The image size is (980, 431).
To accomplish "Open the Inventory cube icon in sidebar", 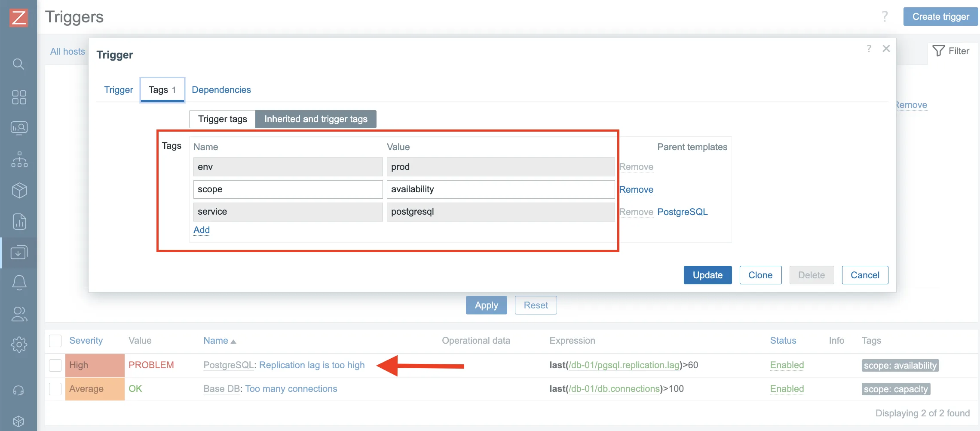I will [x=19, y=190].
